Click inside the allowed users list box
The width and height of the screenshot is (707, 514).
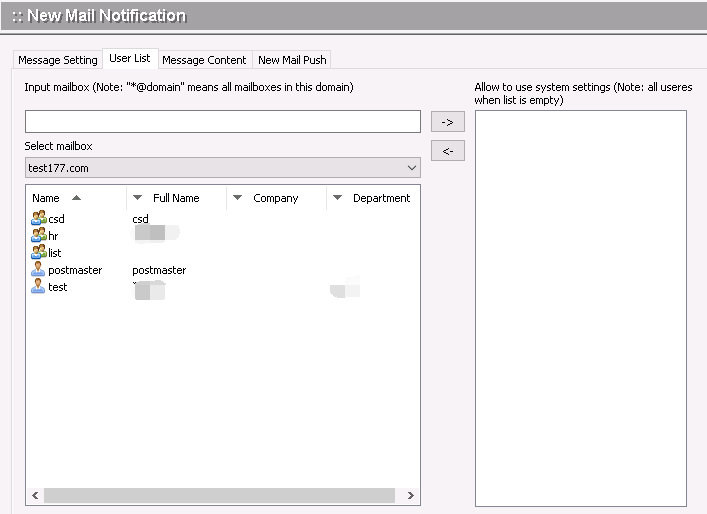580,300
